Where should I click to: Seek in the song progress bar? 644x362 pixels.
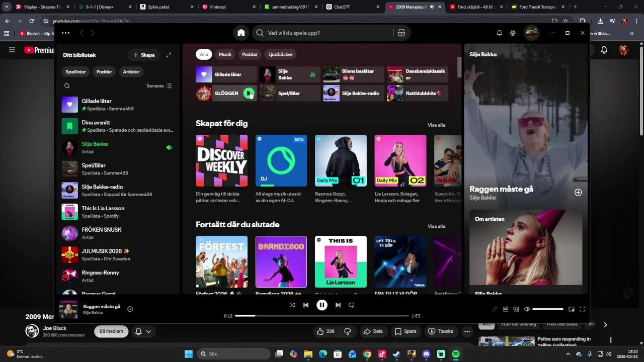pyautogui.click(x=322, y=316)
